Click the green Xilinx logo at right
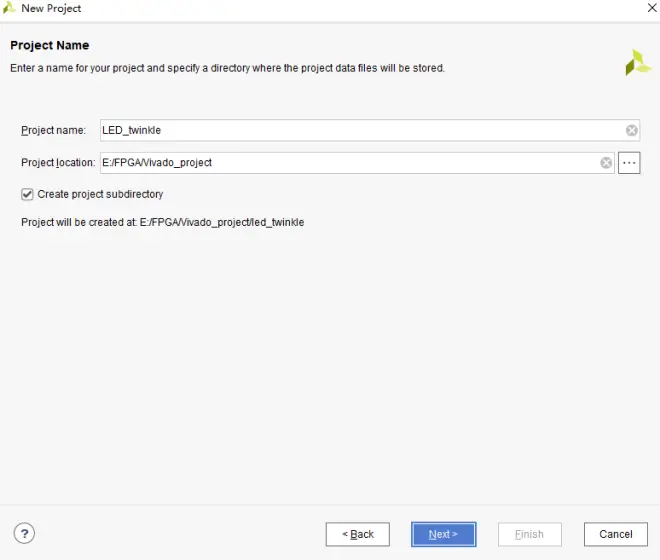Viewport: 660px width, 560px height. click(x=637, y=63)
